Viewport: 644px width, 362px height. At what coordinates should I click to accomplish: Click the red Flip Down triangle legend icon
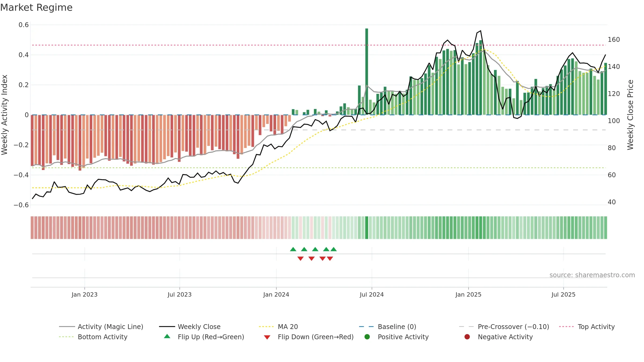click(267, 337)
